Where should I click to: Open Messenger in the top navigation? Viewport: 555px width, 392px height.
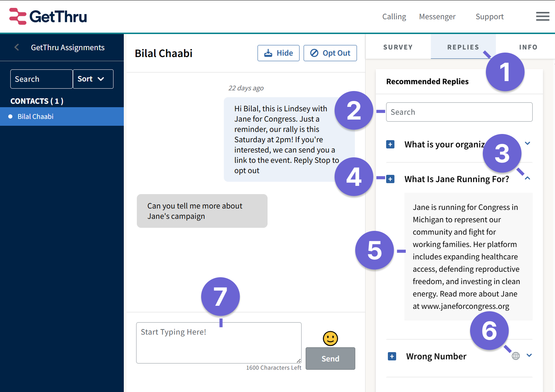tap(437, 16)
